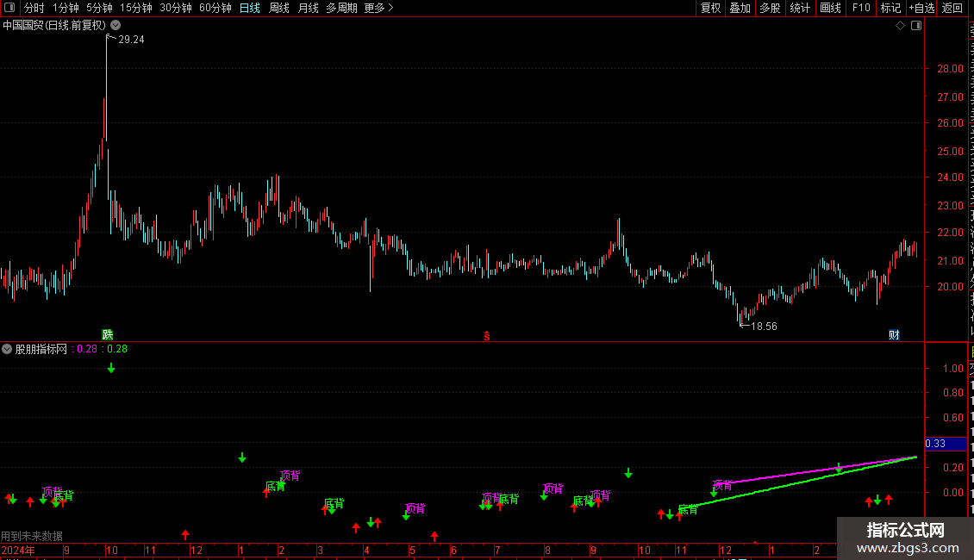Click the panel layout icon at top-left
This screenshot has height=560, width=974.
[9, 8]
